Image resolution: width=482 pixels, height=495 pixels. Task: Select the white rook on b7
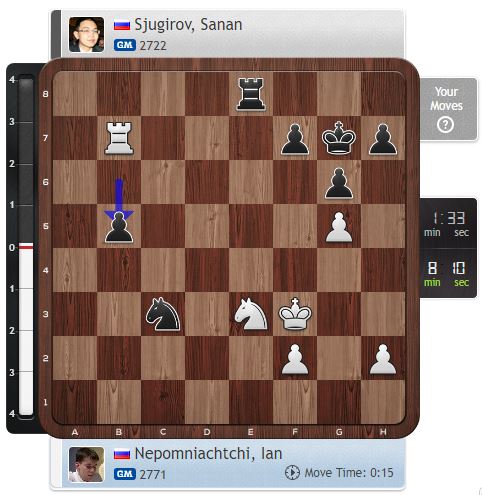(119, 138)
